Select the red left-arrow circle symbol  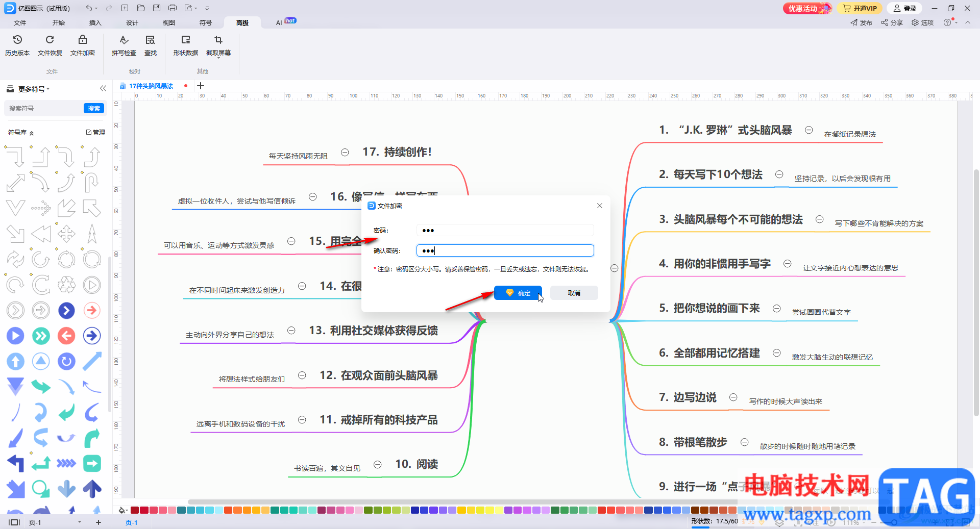(66, 336)
